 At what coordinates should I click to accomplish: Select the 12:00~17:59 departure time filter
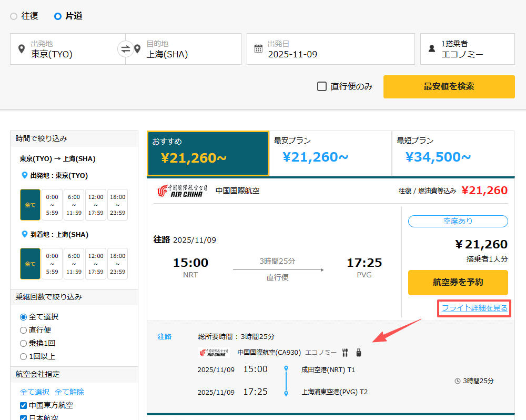96,205
